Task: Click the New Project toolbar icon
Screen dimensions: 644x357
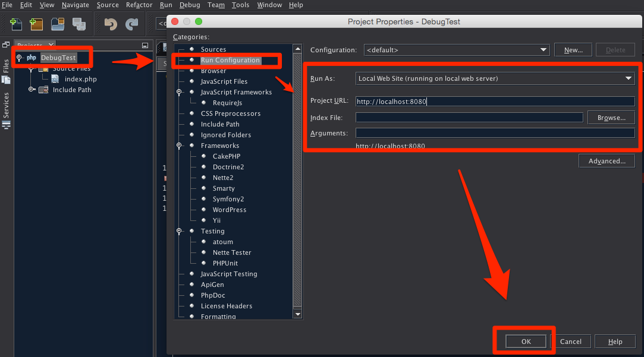Action: coord(36,24)
